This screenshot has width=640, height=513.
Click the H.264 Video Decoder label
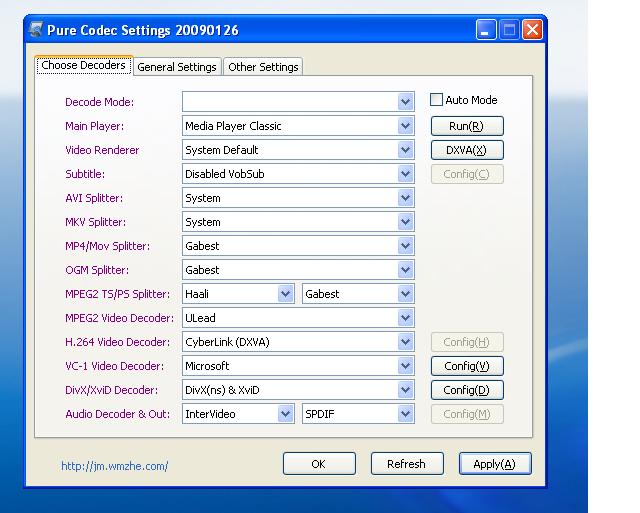(118, 342)
